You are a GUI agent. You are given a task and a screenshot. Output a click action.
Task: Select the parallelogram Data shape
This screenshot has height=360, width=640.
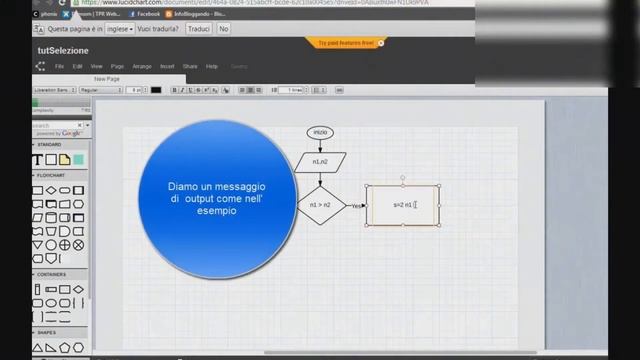pyautogui.click(x=38, y=218)
